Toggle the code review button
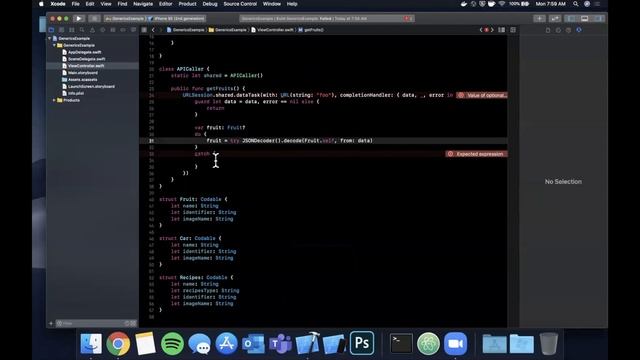This screenshot has height=360, width=640. 555,18
